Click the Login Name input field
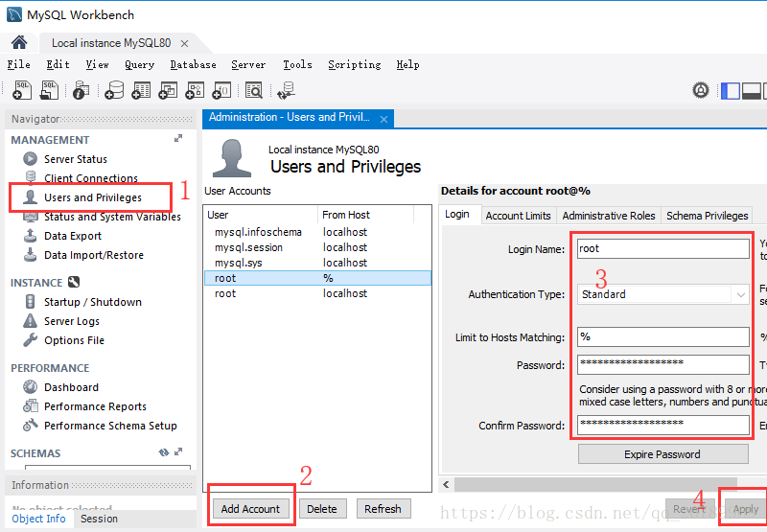The height and width of the screenshot is (532, 767). click(x=662, y=248)
